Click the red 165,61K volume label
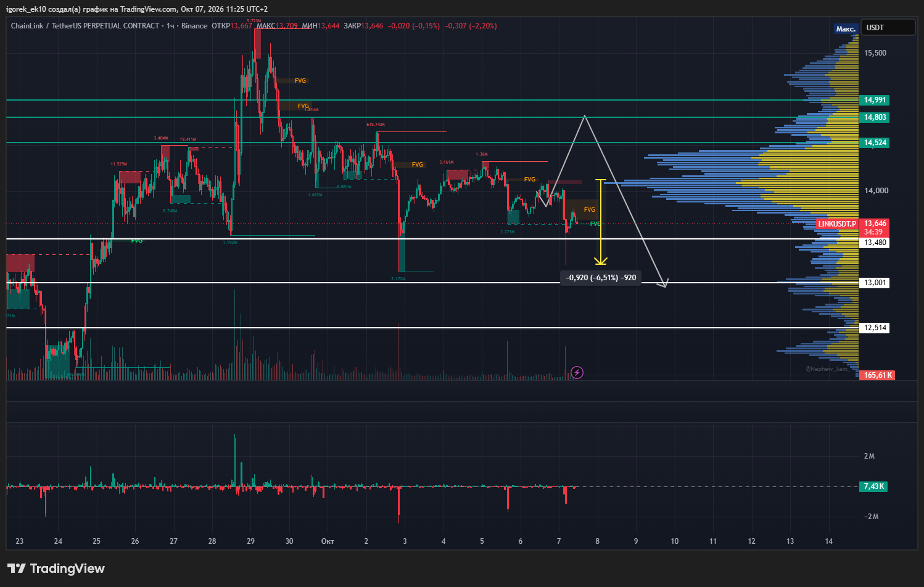 (x=877, y=375)
